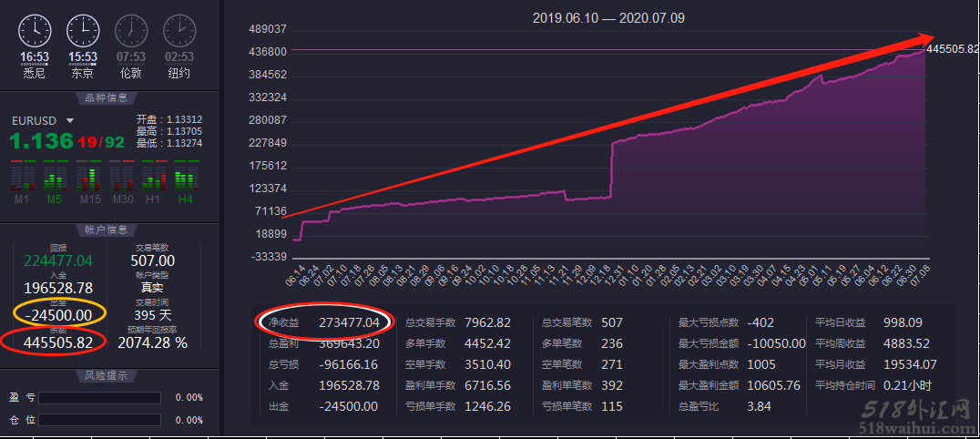Click the 仓位 position progress bar
980x439 pixels.
[99, 420]
